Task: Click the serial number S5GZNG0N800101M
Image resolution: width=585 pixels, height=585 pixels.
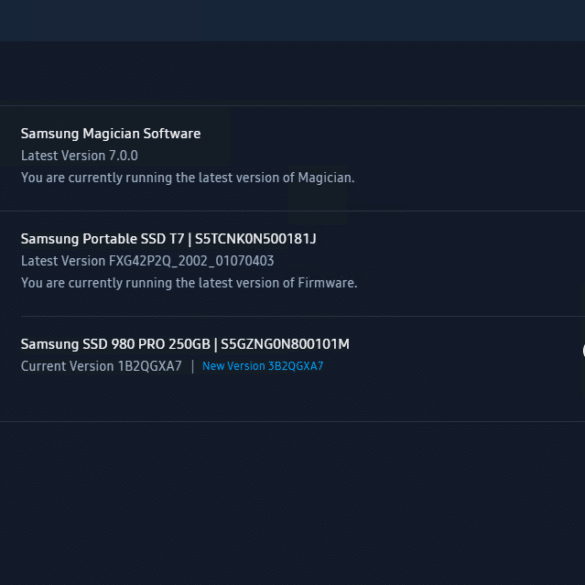Action: (x=285, y=344)
